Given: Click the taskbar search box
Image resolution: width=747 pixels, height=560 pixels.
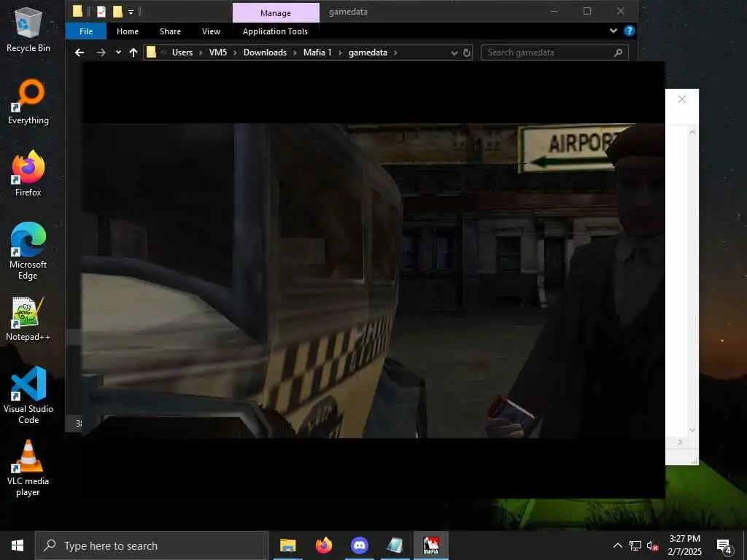Looking at the screenshot, I should click(x=152, y=545).
